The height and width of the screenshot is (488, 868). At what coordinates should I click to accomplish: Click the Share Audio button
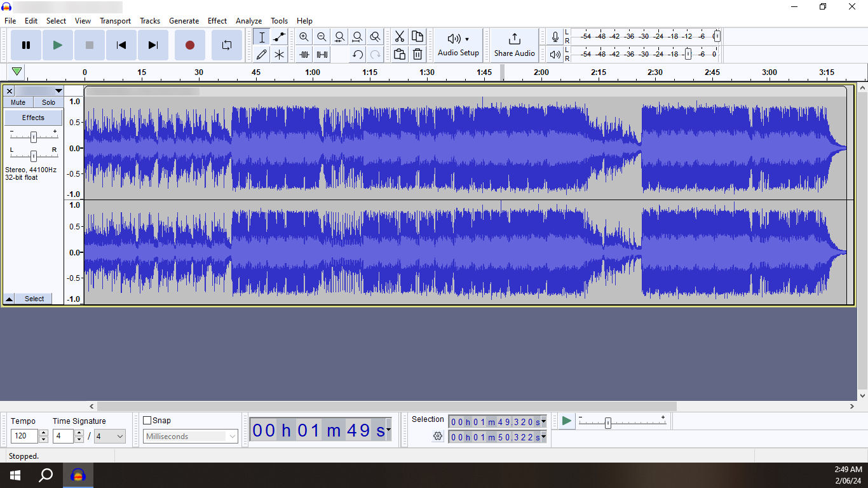[x=514, y=45]
